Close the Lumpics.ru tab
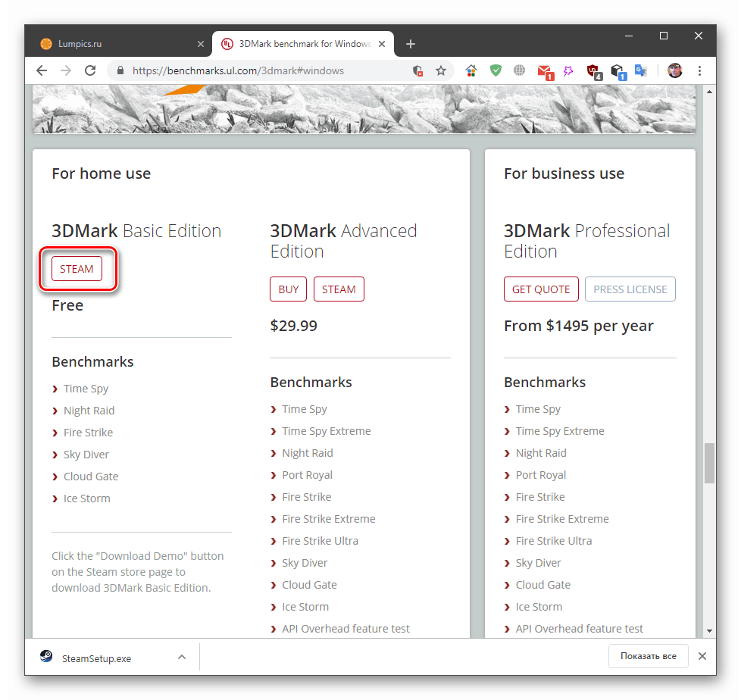 201,44
